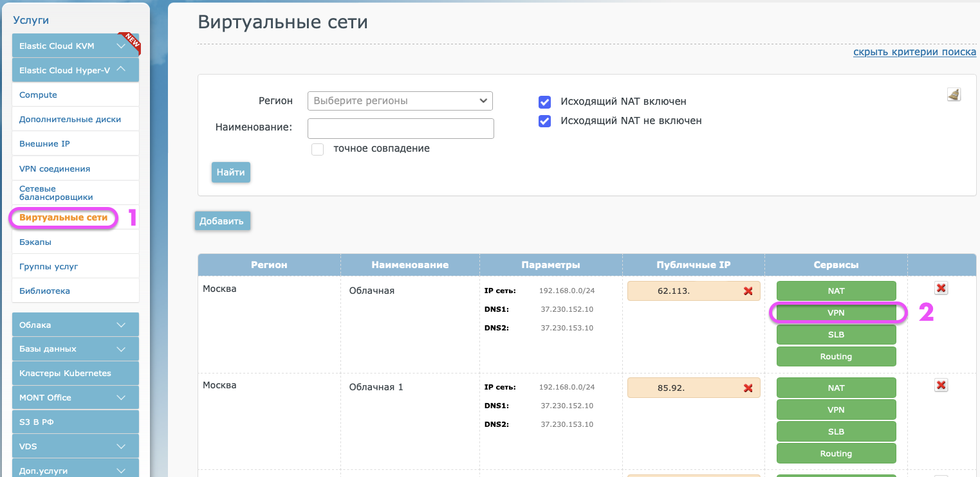Delete the Облачная 1 network row
The width and height of the screenshot is (980, 477).
coord(941,385)
